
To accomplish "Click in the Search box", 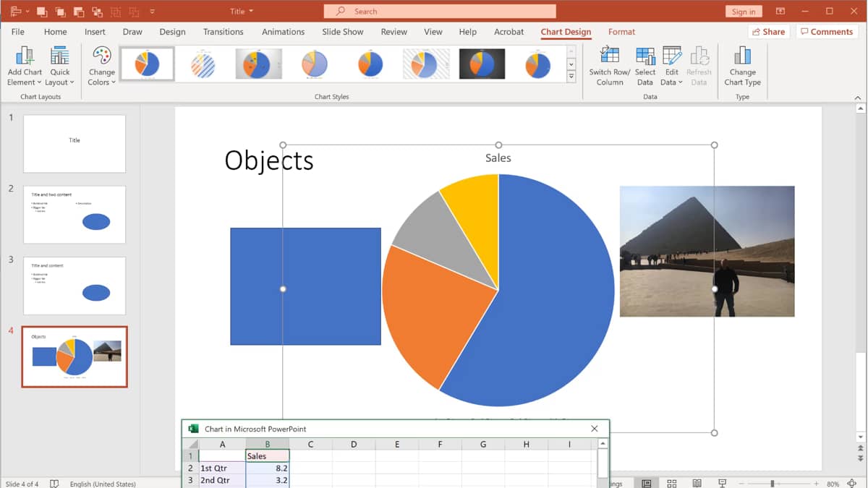I will [x=440, y=12].
